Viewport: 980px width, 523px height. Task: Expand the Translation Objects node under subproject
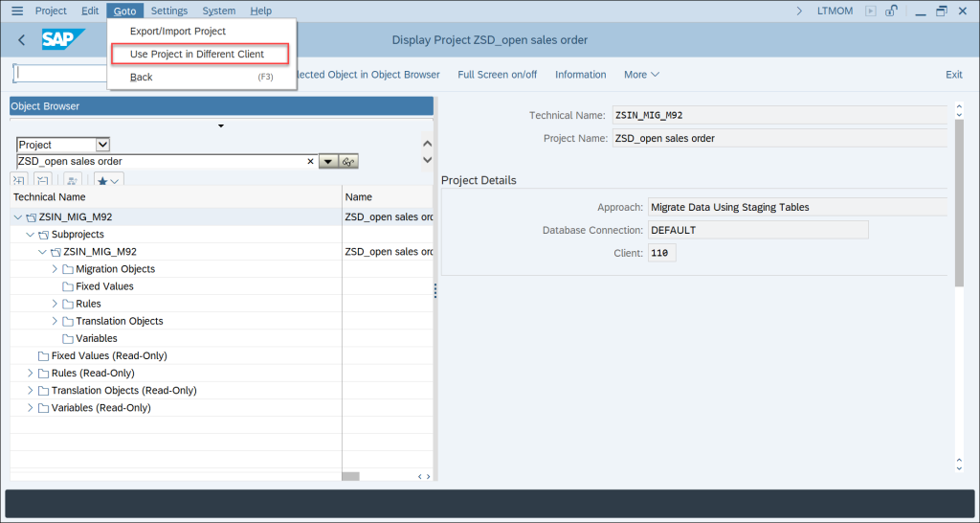tap(55, 321)
